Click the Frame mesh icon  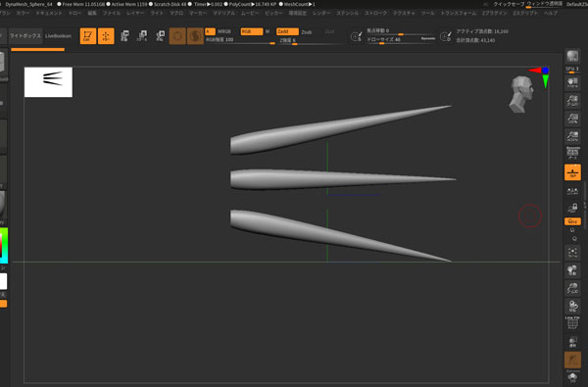pos(572,253)
